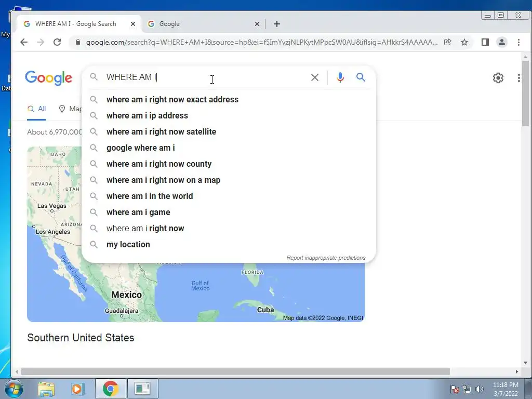Click the horizontal scrollbar thumb
Image resolution: width=532 pixels, height=399 pixels.
235,372
